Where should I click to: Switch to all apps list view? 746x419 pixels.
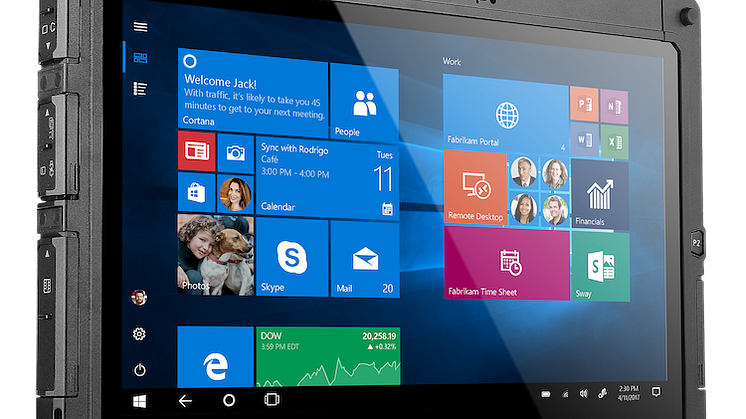tap(141, 89)
